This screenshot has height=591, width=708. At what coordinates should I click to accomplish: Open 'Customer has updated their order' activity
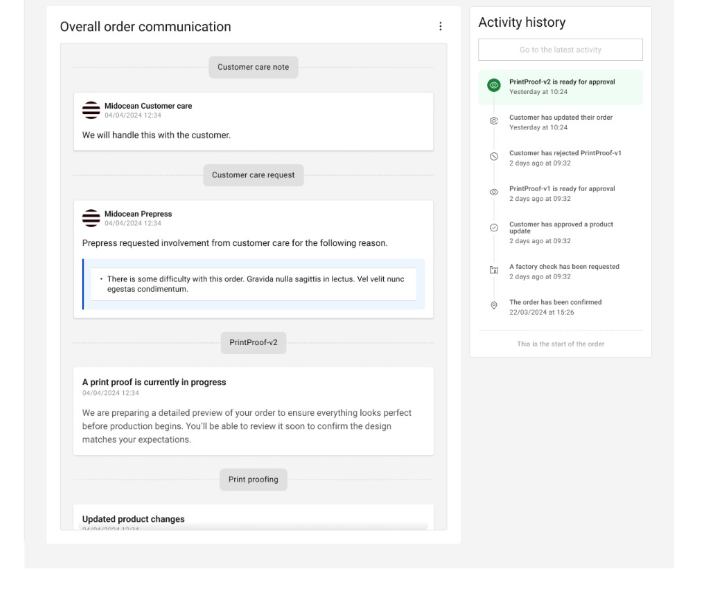tap(560, 122)
